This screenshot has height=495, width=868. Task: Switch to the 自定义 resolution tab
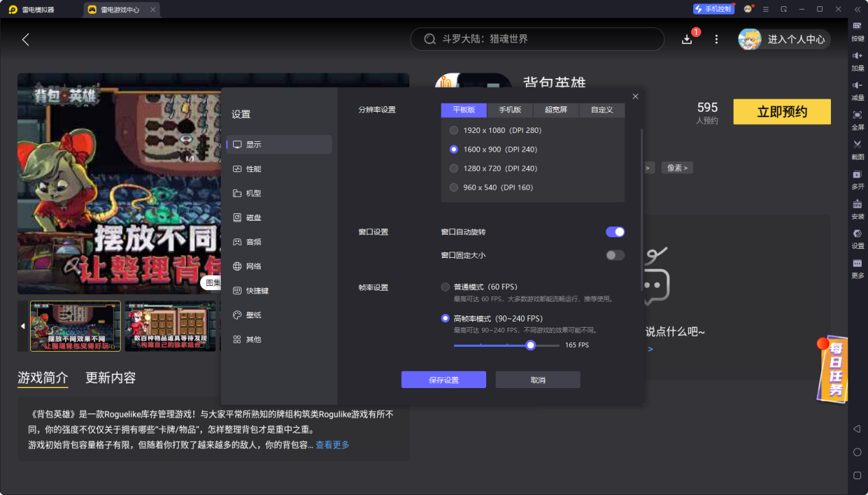tap(602, 110)
